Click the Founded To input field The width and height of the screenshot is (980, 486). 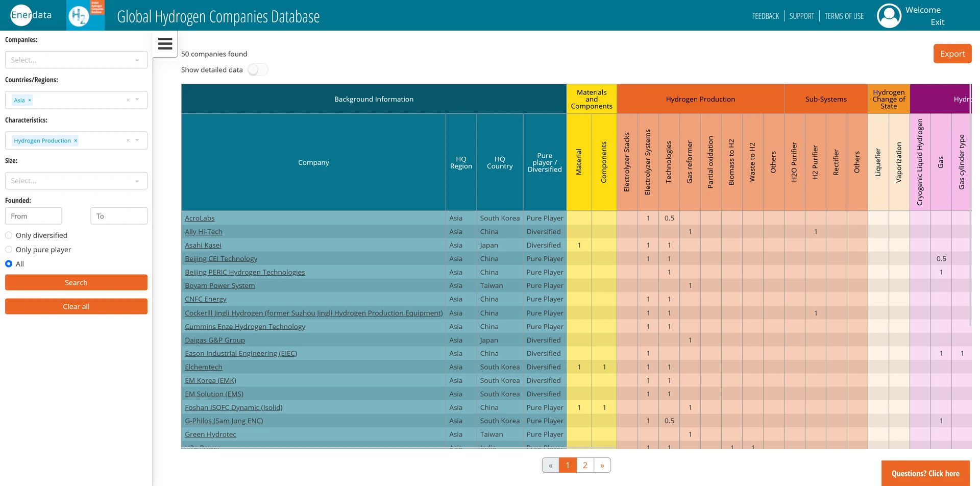coord(119,216)
